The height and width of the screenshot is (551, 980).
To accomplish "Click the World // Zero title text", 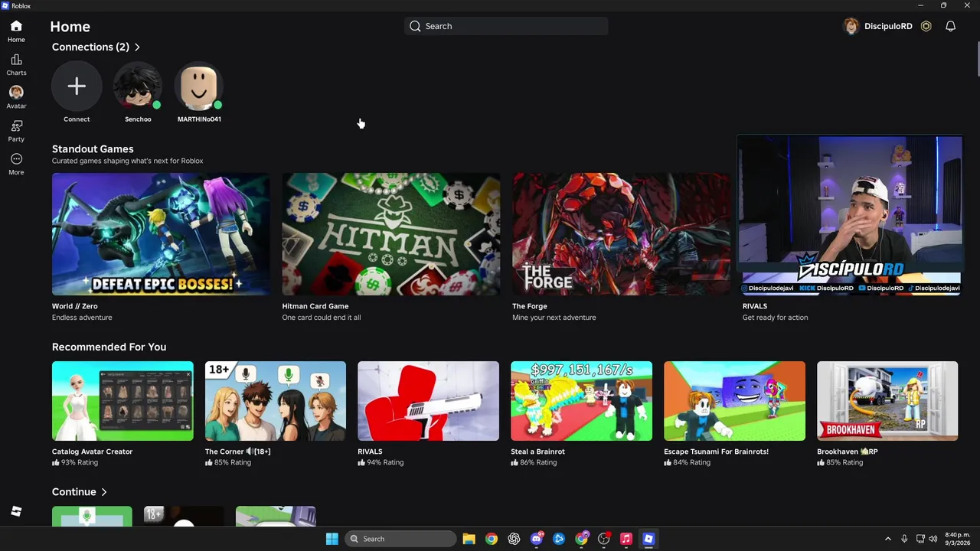I will click(74, 306).
